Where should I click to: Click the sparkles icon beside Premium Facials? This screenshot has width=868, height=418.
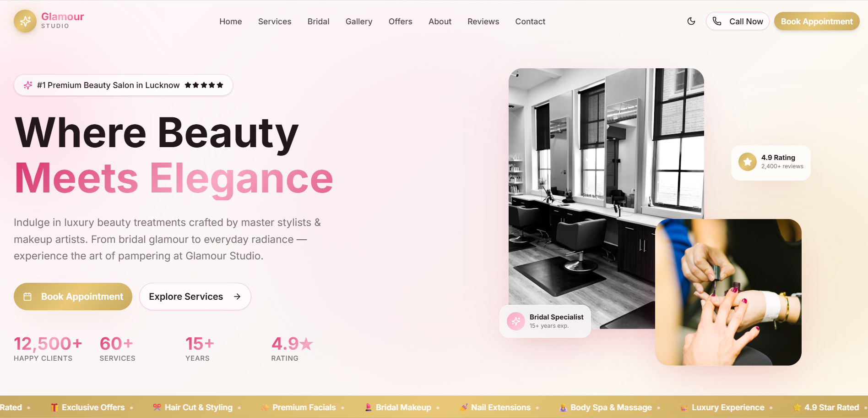coord(265,407)
